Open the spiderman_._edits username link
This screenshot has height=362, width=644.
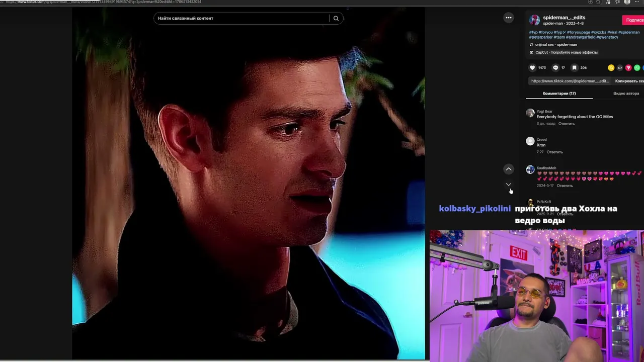(564, 18)
